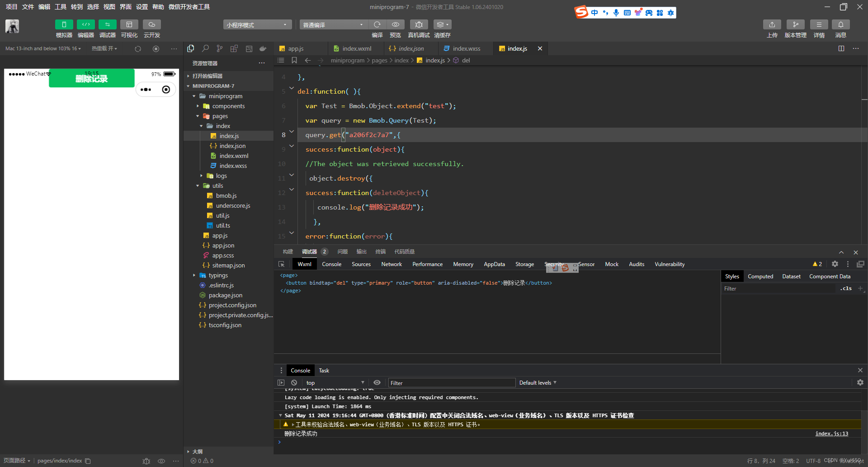Open the AppData devtools tab
Viewport: 868px width, 467px height.
pos(494,264)
